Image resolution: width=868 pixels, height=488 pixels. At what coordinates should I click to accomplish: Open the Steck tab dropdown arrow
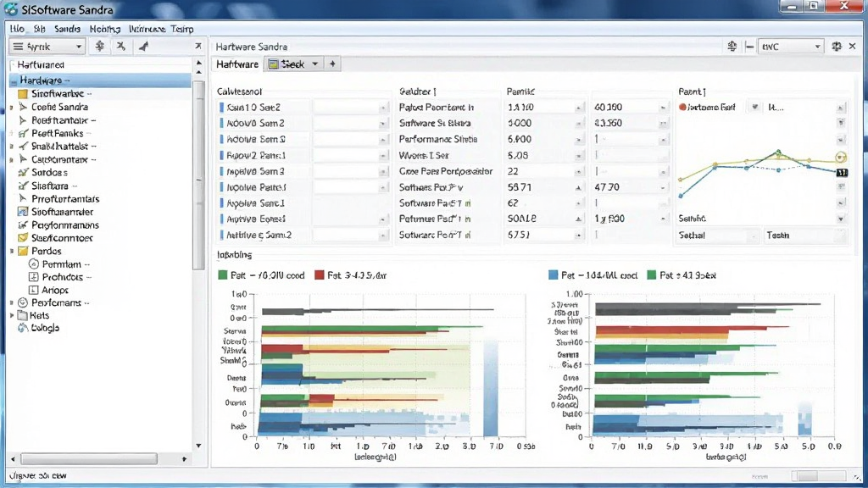point(315,64)
